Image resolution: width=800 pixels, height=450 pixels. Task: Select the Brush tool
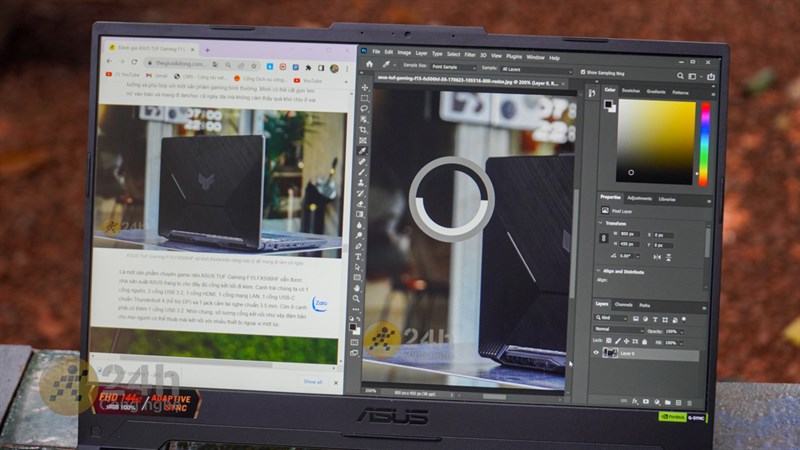point(362,172)
